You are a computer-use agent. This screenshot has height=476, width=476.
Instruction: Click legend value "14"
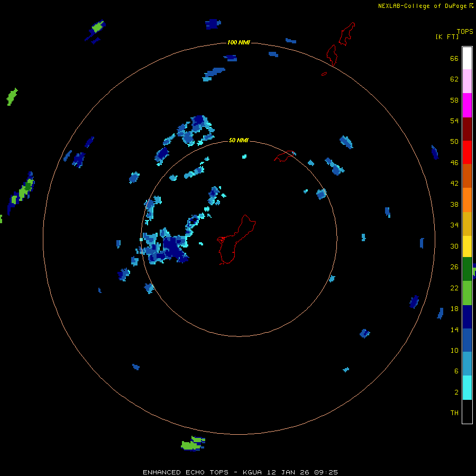tap(454, 329)
